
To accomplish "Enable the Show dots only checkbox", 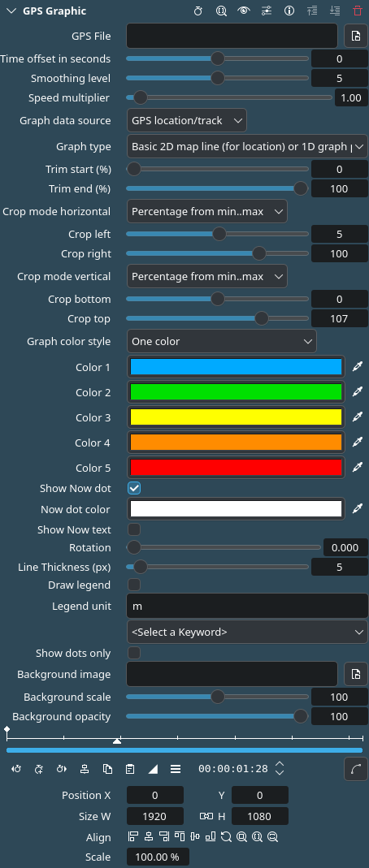I will (x=134, y=653).
